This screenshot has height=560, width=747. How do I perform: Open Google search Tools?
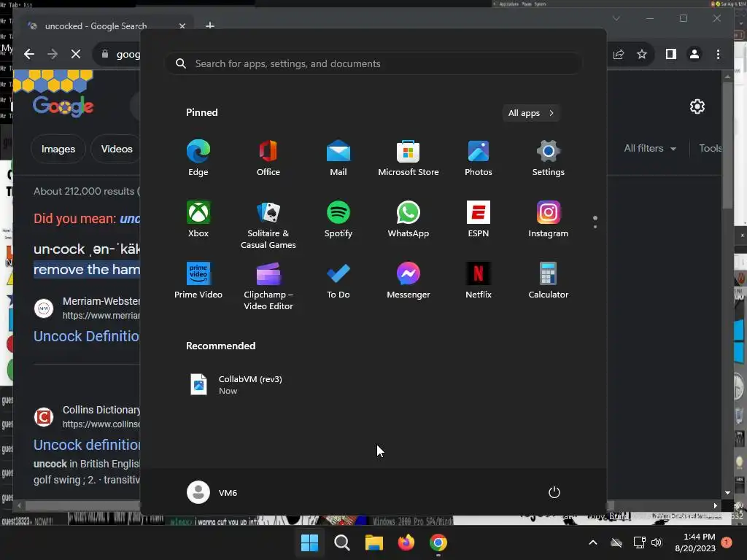(710, 149)
